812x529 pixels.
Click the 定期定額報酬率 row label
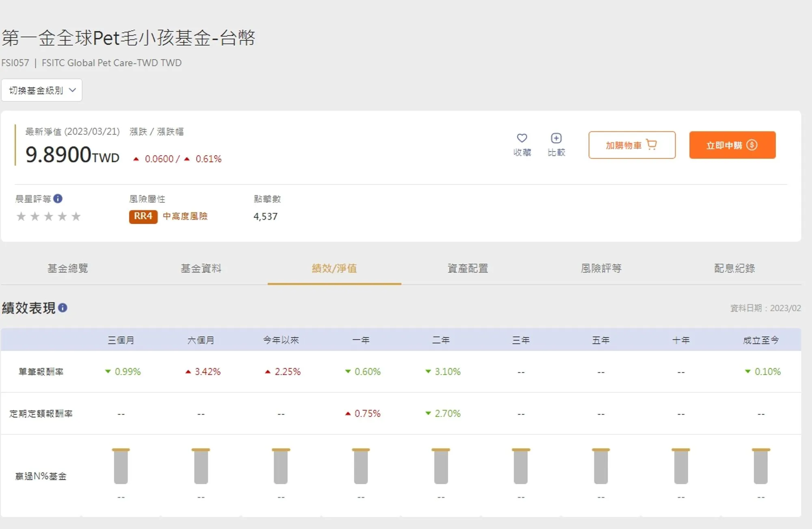click(41, 414)
